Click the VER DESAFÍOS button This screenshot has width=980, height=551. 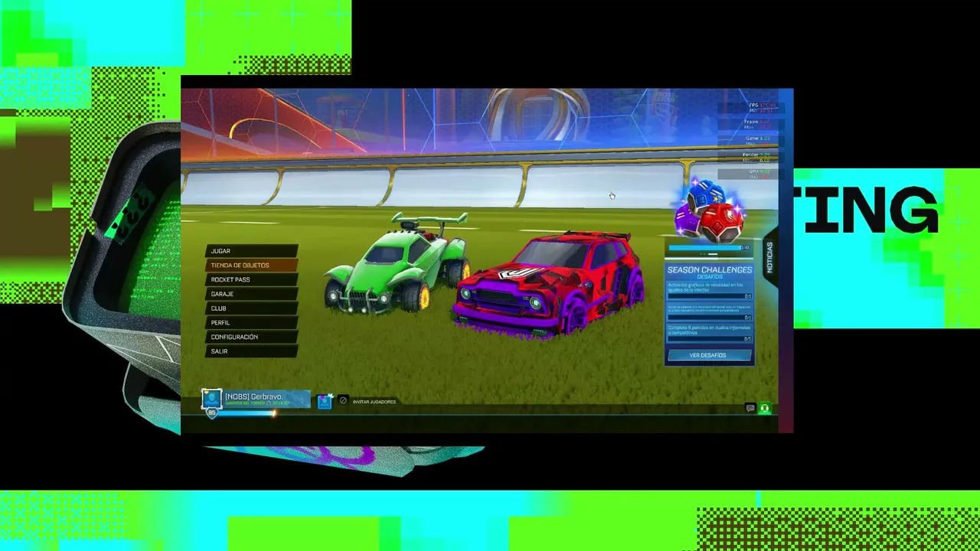pos(708,355)
